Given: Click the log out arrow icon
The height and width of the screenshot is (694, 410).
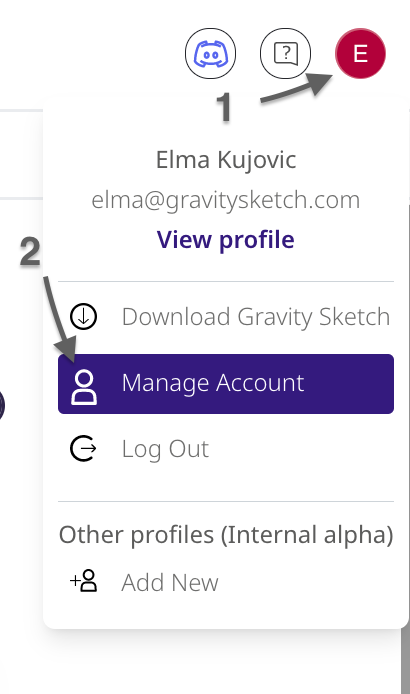Looking at the screenshot, I should [x=83, y=448].
